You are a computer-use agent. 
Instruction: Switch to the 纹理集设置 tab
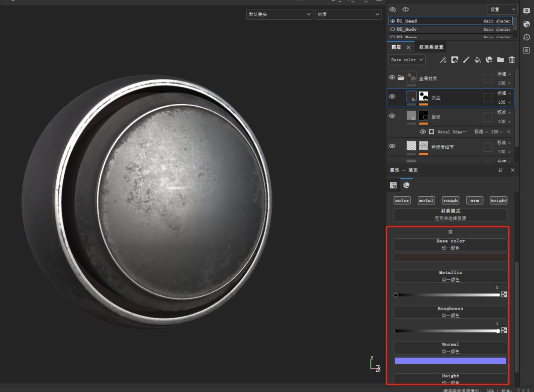431,47
